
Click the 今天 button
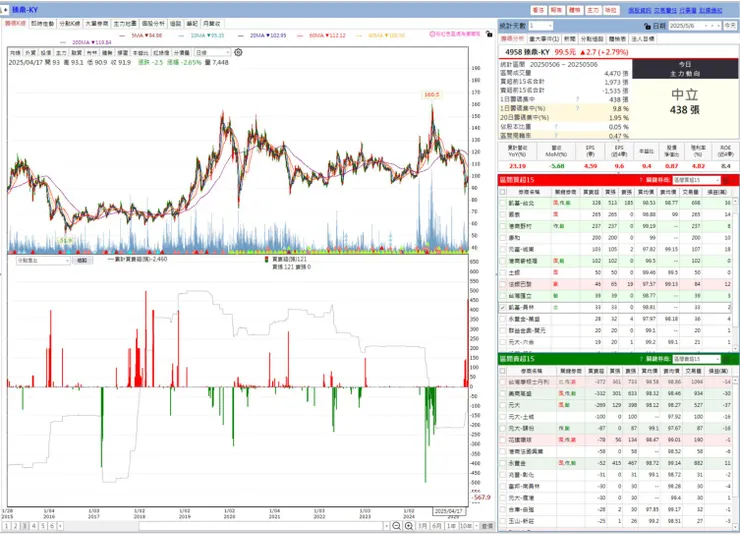coord(730,26)
